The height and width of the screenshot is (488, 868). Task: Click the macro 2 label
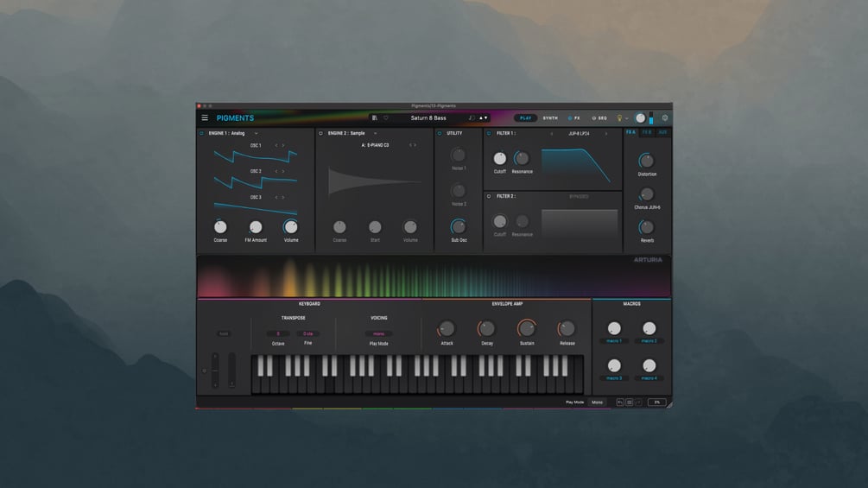[649, 341]
